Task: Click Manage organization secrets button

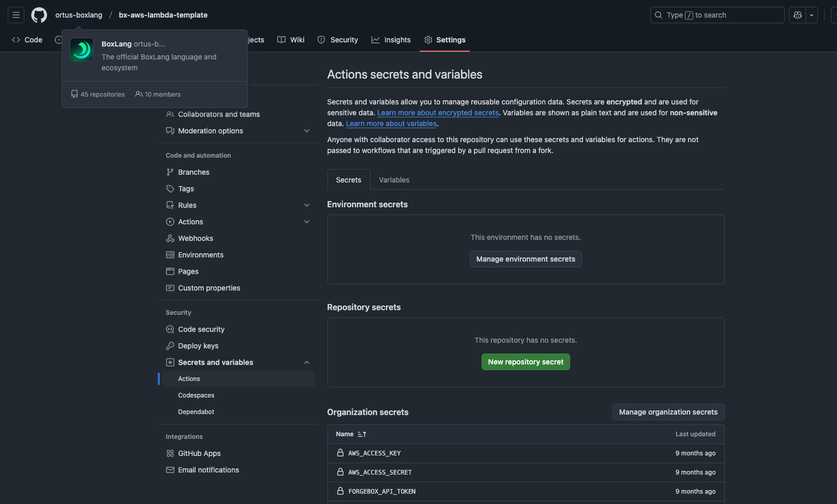Action: click(x=668, y=412)
